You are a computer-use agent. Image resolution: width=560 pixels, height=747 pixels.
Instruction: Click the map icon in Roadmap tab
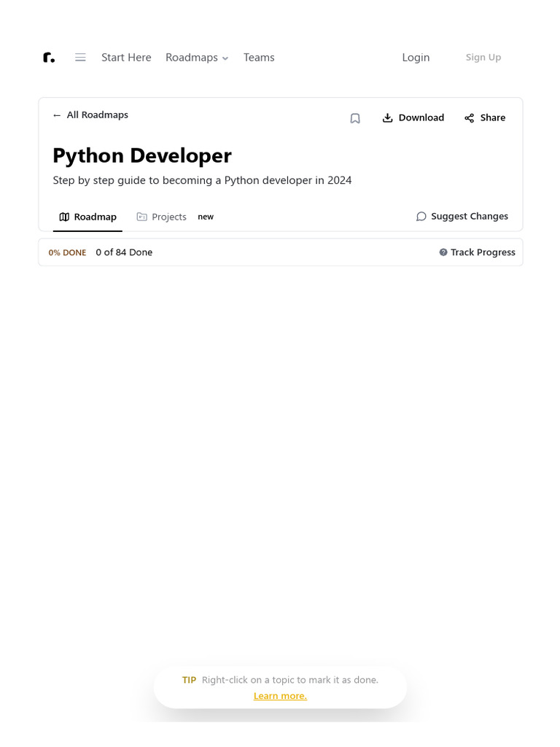(x=64, y=217)
